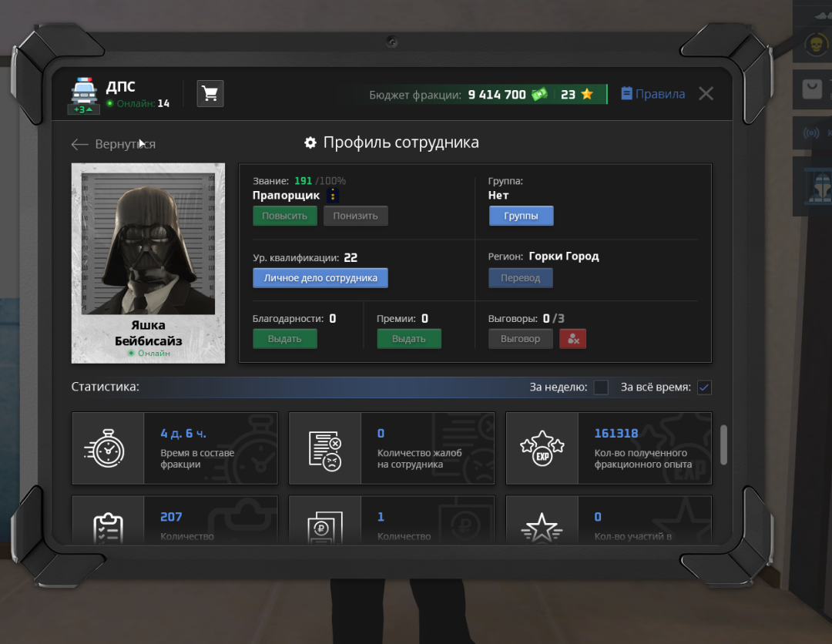Click the clipboard checklist icon

108,528
